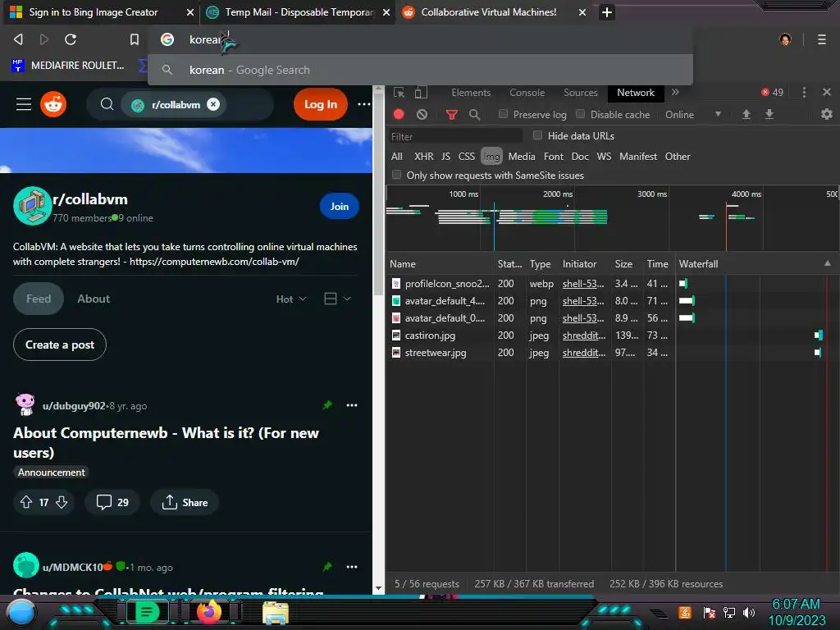840x630 pixels.
Task: Switch to the Console tab
Action: [527, 93]
